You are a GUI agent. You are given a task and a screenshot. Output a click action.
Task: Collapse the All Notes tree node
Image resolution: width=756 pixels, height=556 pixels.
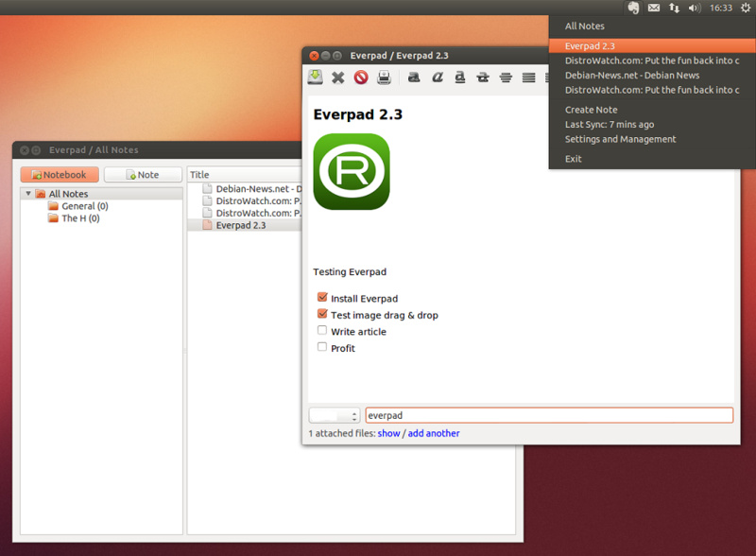point(28,194)
